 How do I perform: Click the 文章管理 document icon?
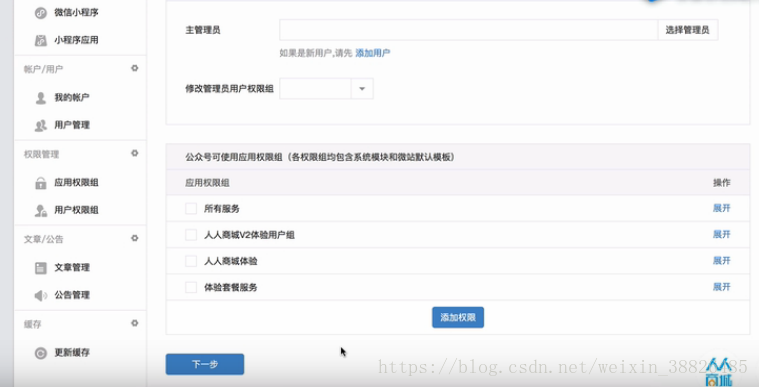41,268
